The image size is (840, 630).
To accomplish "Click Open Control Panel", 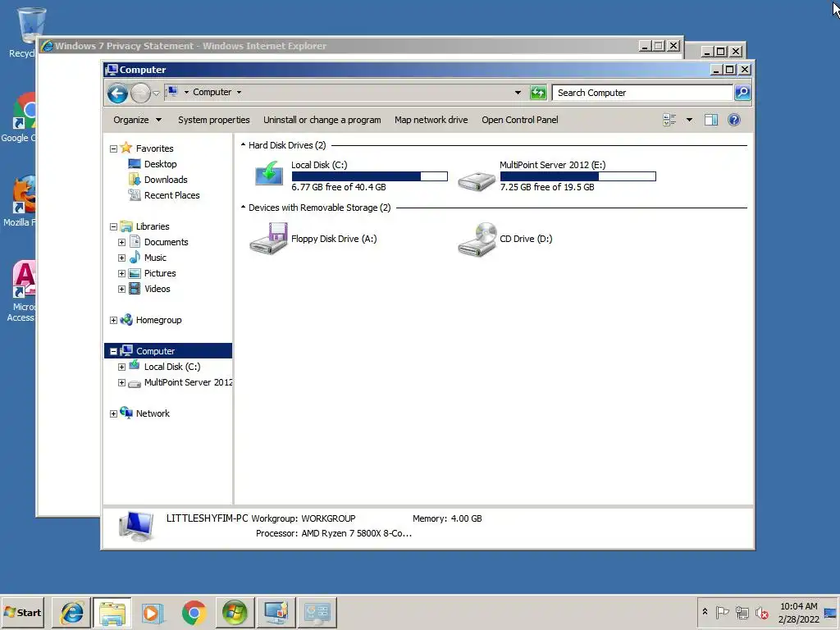I will click(519, 120).
